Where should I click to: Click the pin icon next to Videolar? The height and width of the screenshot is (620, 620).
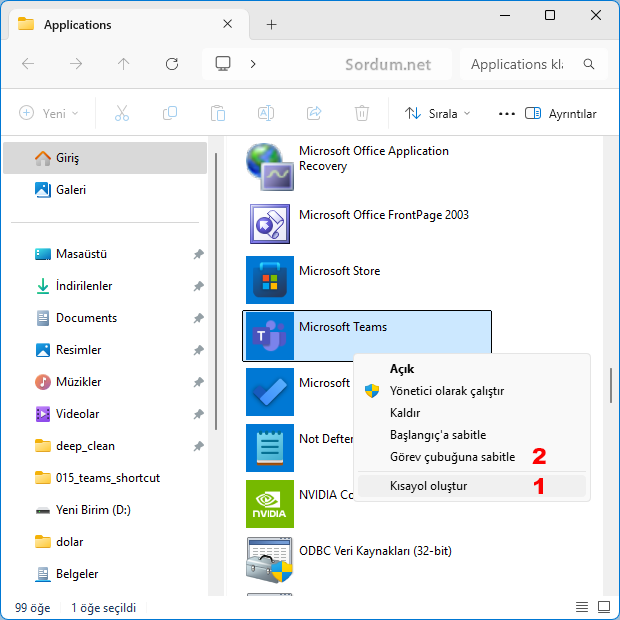click(198, 414)
